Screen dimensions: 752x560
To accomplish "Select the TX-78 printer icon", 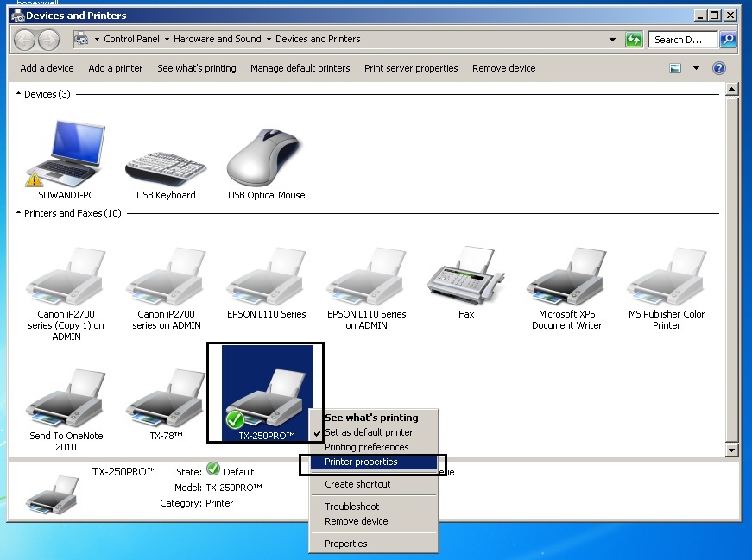I will (166, 397).
